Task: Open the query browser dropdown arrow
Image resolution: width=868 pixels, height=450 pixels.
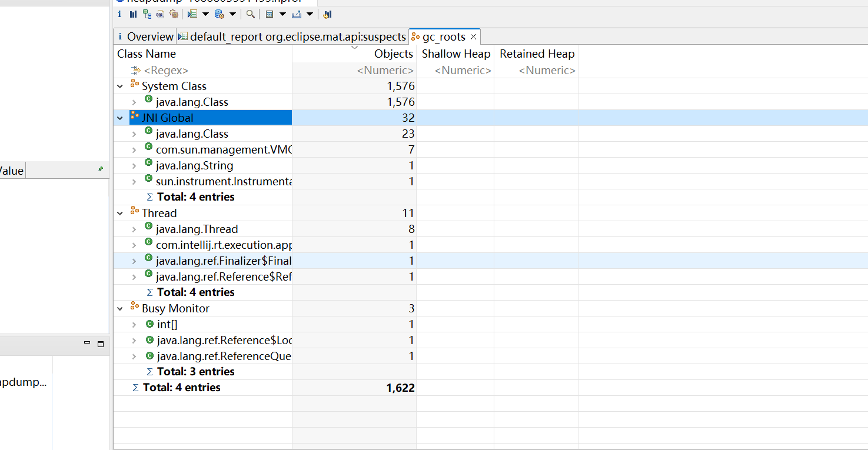Action: click(x=232, y=14)
